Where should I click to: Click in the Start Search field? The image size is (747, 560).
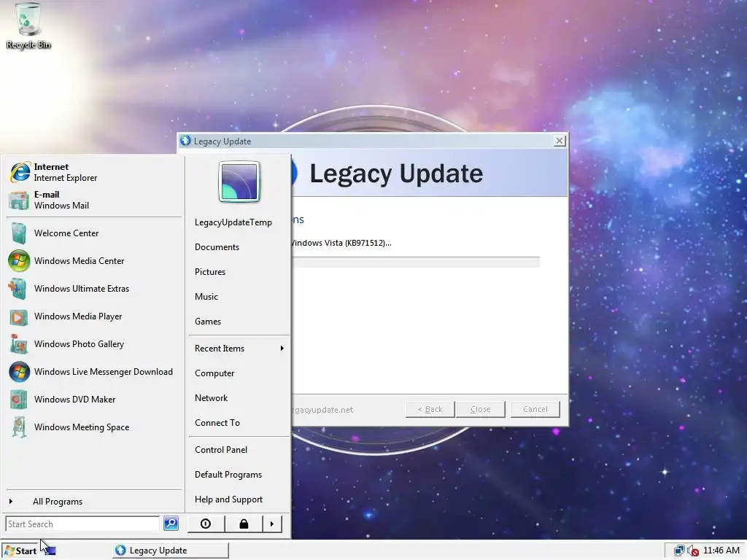click(82, 524)
